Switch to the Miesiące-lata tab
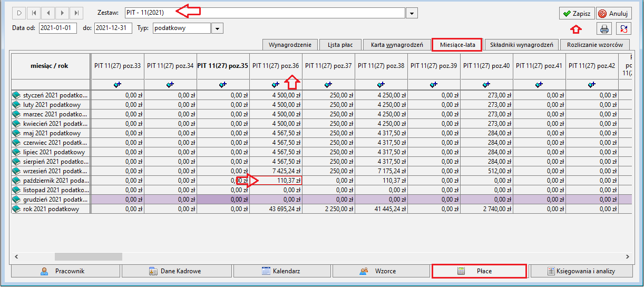 point(457,45)
